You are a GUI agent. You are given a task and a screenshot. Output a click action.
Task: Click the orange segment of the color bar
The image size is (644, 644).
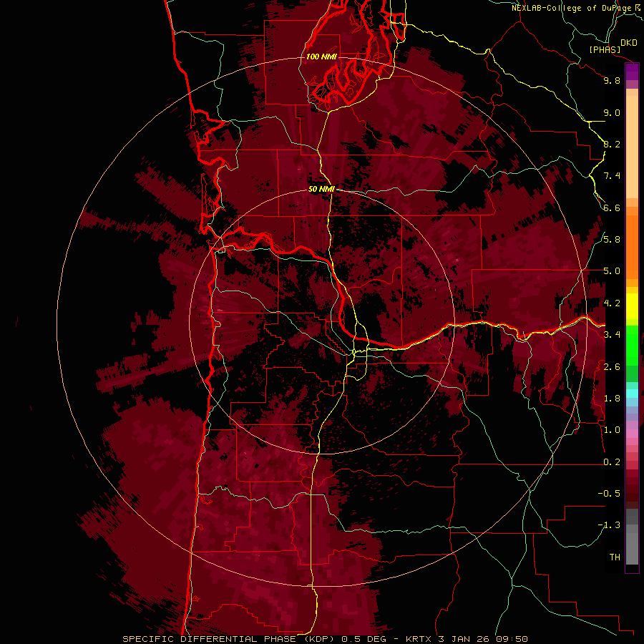[x=632, y=247]
